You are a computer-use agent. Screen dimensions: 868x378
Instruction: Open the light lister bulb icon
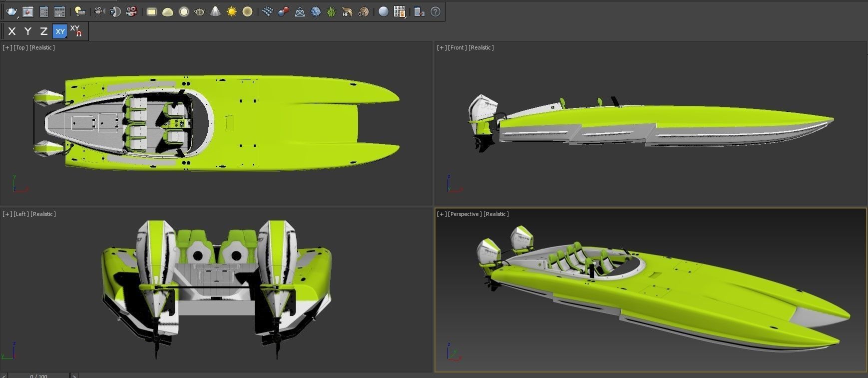click(79, 11)
